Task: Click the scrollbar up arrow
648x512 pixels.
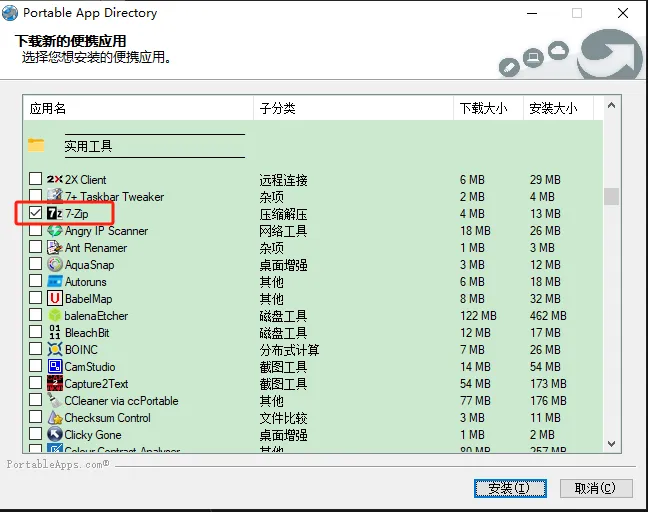Action: tap(612, 105)
